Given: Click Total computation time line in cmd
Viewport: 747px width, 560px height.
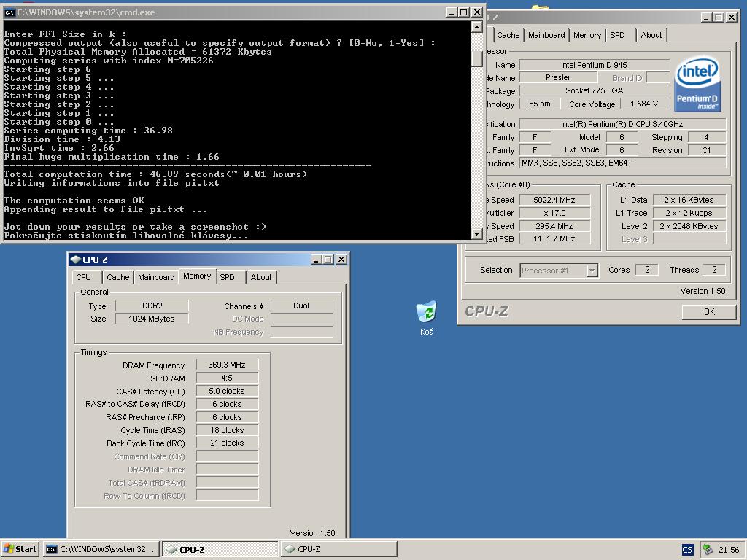Looking at the screenshot, I should coord(155,174).
